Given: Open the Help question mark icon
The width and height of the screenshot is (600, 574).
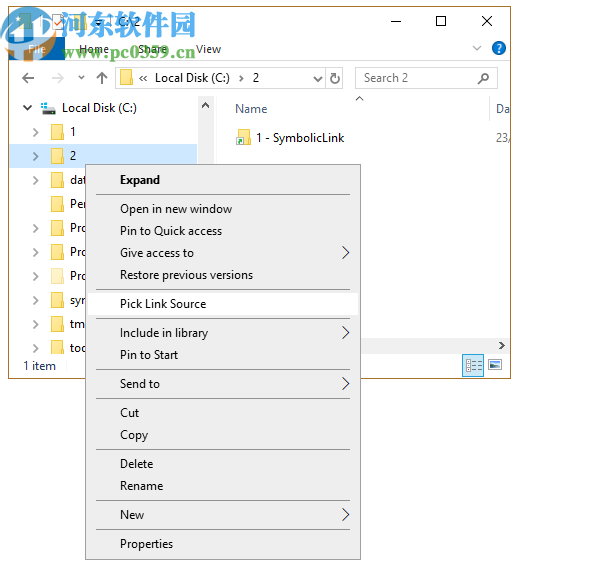Looking at the screenshot, I should (x=499, y=48).
